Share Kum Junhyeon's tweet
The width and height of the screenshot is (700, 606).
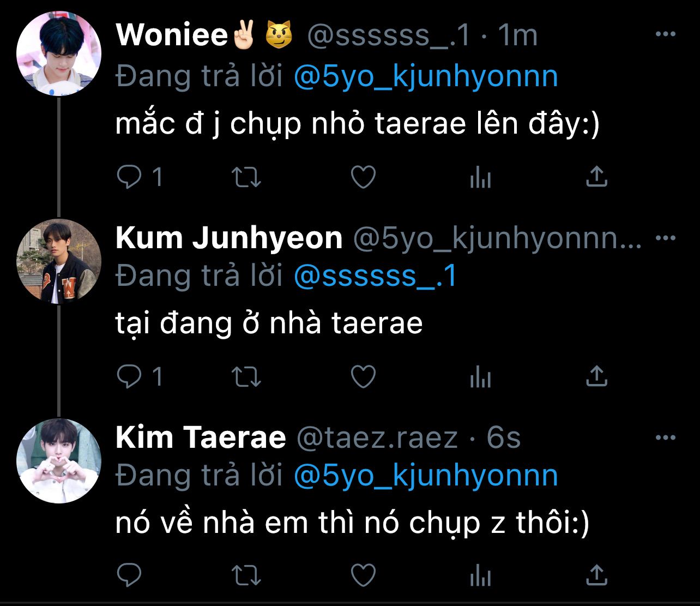(596, 376)
